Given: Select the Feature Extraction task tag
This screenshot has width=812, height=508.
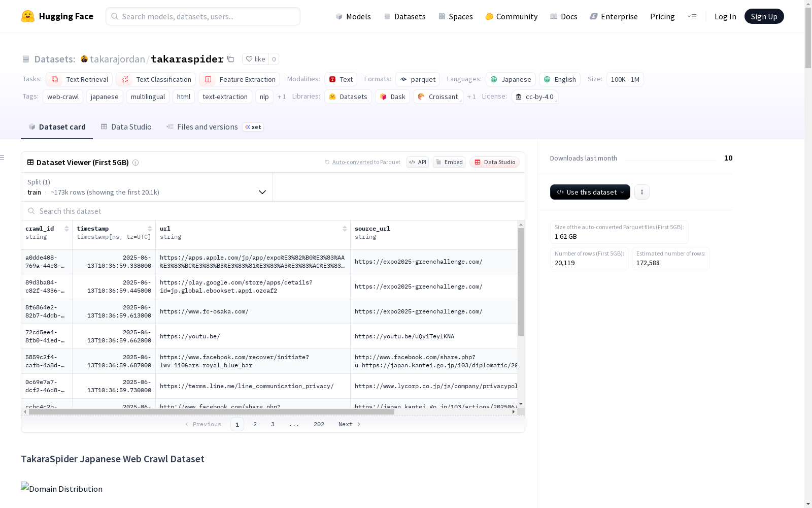Looking at the screenshot, I should (x=240, y=79).
